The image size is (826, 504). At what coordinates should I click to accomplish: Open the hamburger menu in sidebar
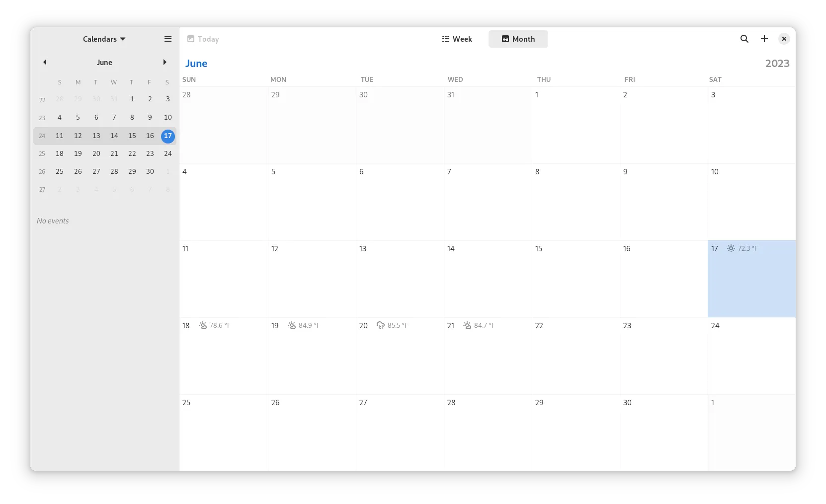point(168,39)
